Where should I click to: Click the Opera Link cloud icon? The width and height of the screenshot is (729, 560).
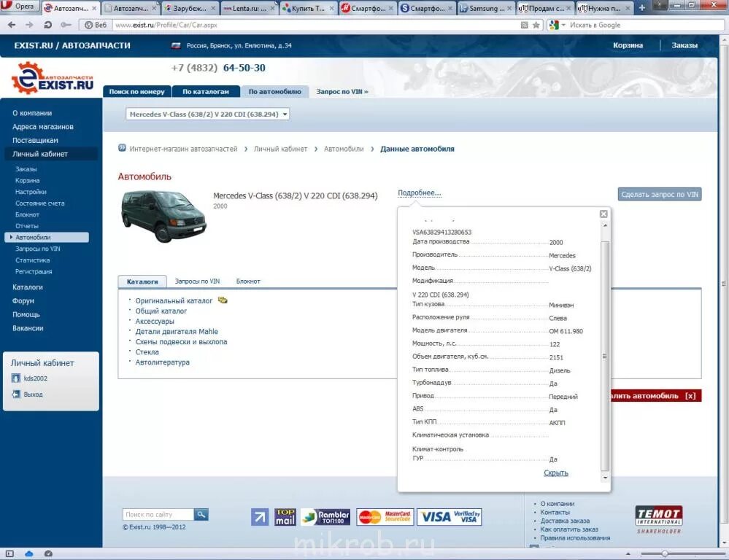pos(29,553)
